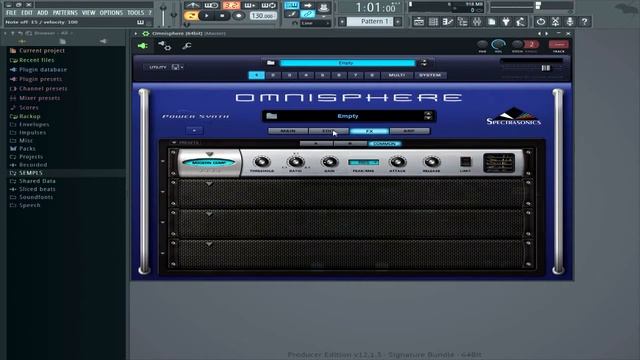The height and width of the screenshot is (360, 640).
Task: Click the Pattern 1 selector
Action: click(370, 21)
